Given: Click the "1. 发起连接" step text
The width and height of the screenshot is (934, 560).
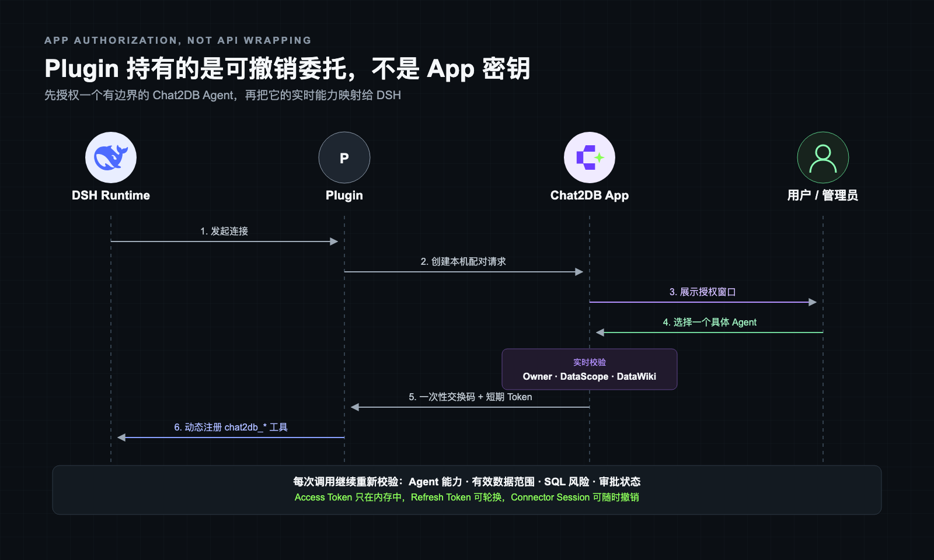Looking at the screenshot, I should tap(224, 231).
